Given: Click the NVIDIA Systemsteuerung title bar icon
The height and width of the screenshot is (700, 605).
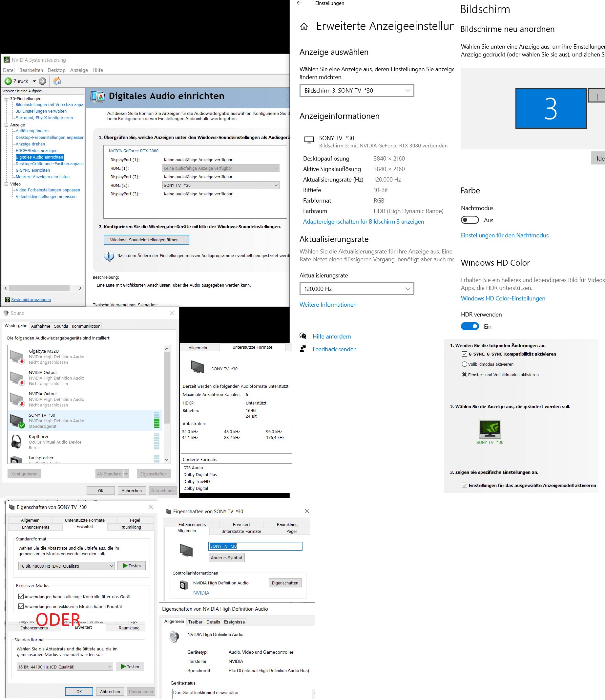Looking at the screenshot, I should 7,60.
